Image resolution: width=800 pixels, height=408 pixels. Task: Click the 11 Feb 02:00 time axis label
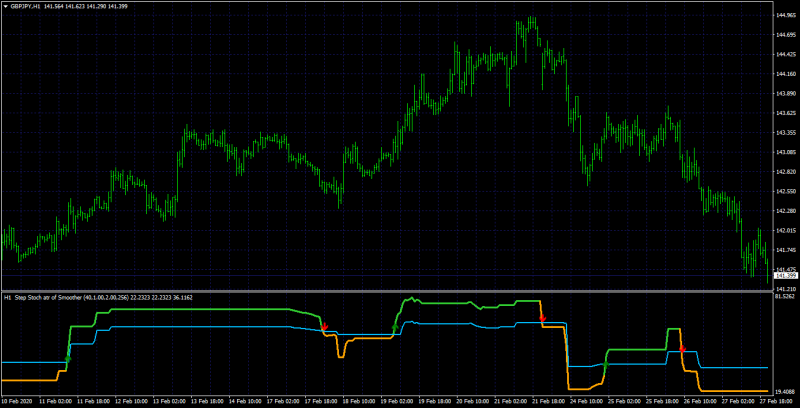click(56, 402)
